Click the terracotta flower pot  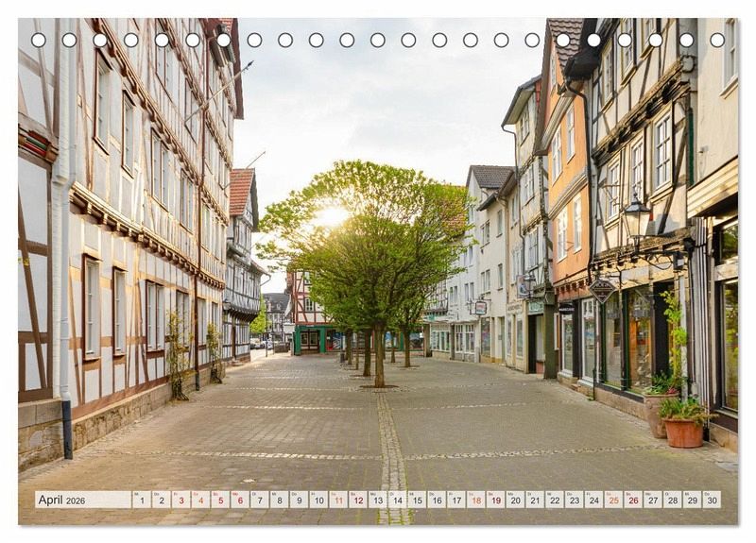point(683,432)
